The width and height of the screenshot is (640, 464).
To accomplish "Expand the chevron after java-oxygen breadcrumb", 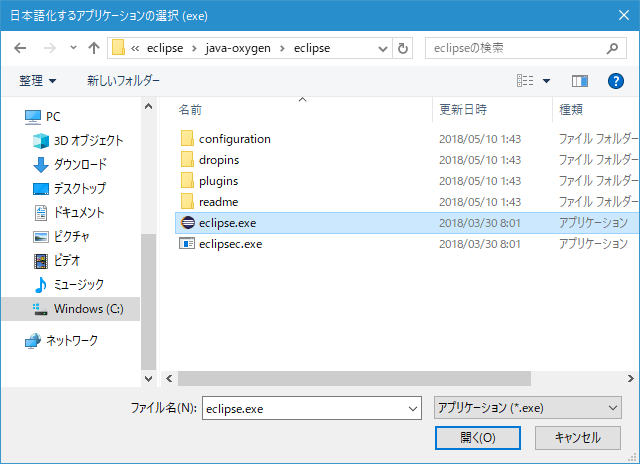I will (282, 49).
